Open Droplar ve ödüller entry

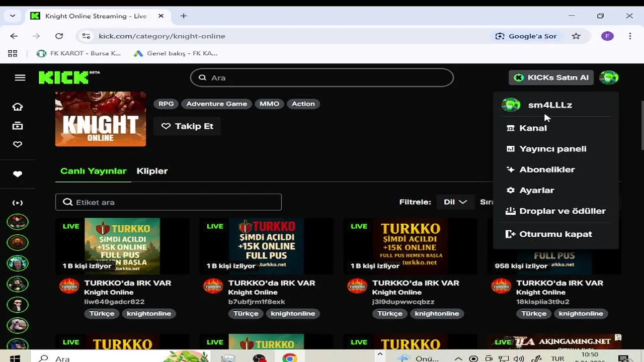[555, 211]
